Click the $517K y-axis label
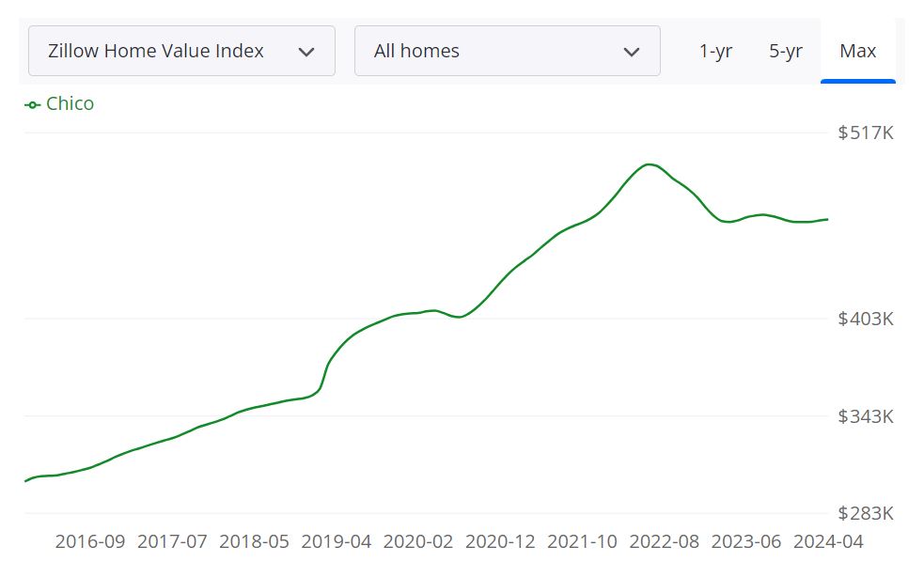Screen dimensions: 924x562 pyautogui.click(x=866, y=133)
